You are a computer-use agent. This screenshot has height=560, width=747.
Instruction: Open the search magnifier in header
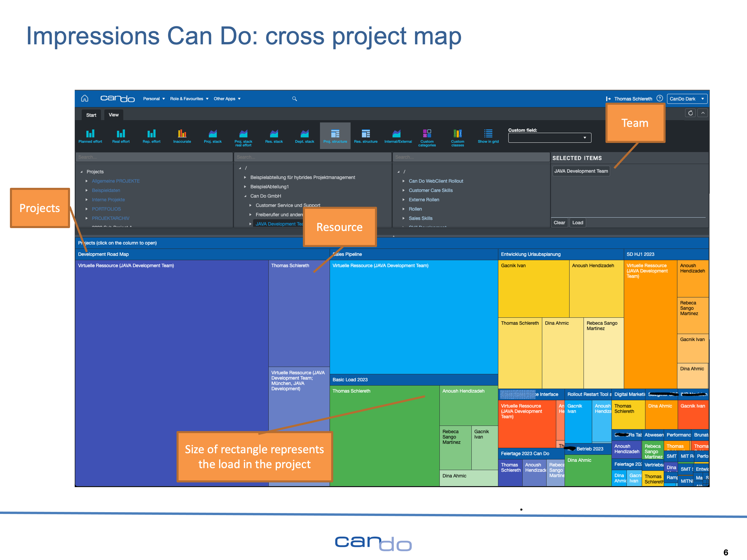click(294, 99)
